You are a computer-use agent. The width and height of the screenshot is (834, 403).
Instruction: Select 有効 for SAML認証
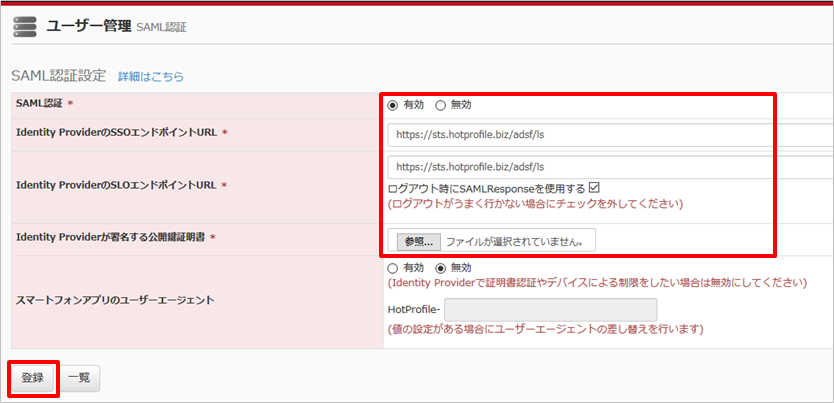tap(392, 105)
